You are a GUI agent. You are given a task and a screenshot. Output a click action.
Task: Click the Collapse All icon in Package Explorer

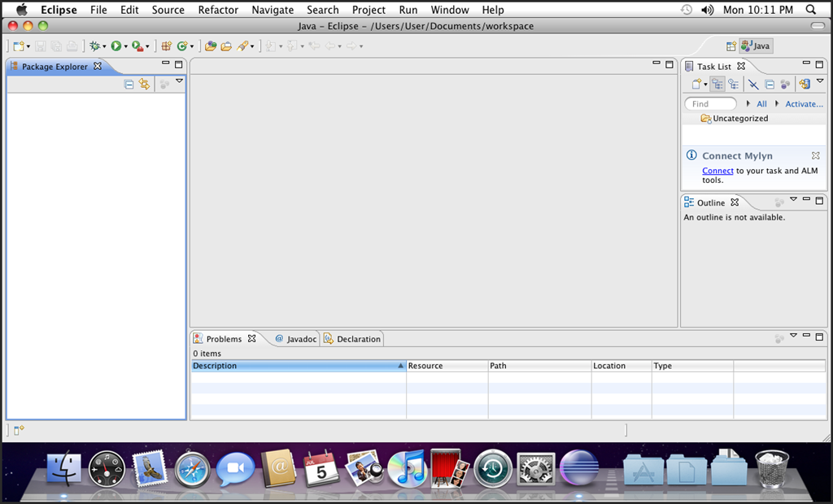[129, 84]
